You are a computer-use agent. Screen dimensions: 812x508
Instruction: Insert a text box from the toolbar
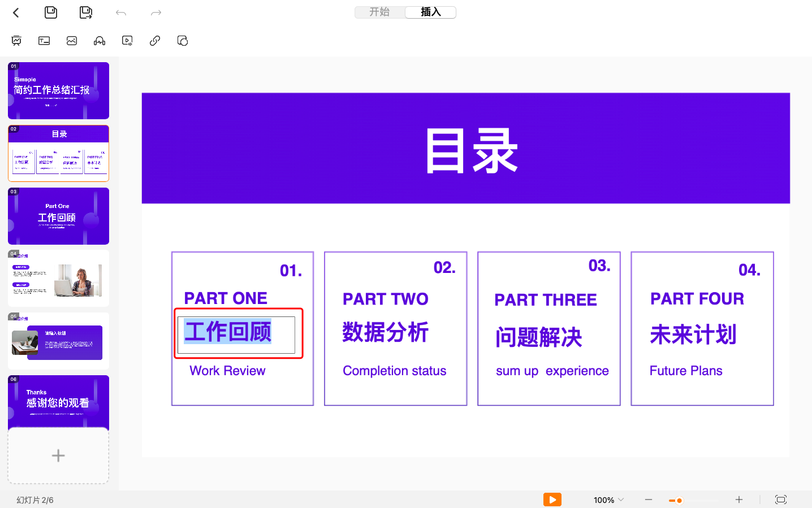click(44, 40)
